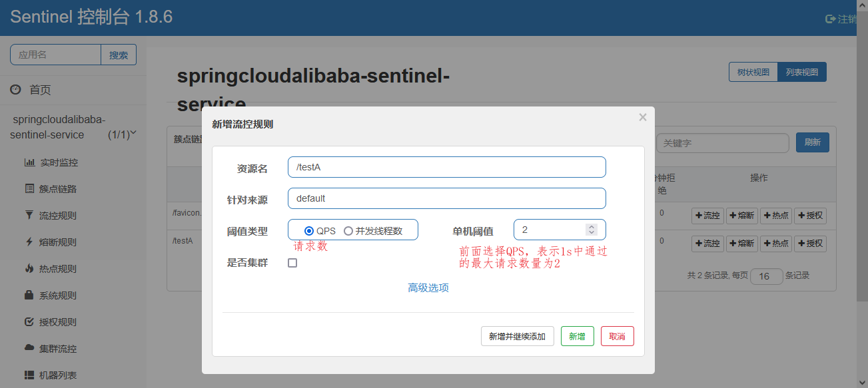Click the 取消 cancel button
This screenshot has width=868, height=388.
click(617, 337)
